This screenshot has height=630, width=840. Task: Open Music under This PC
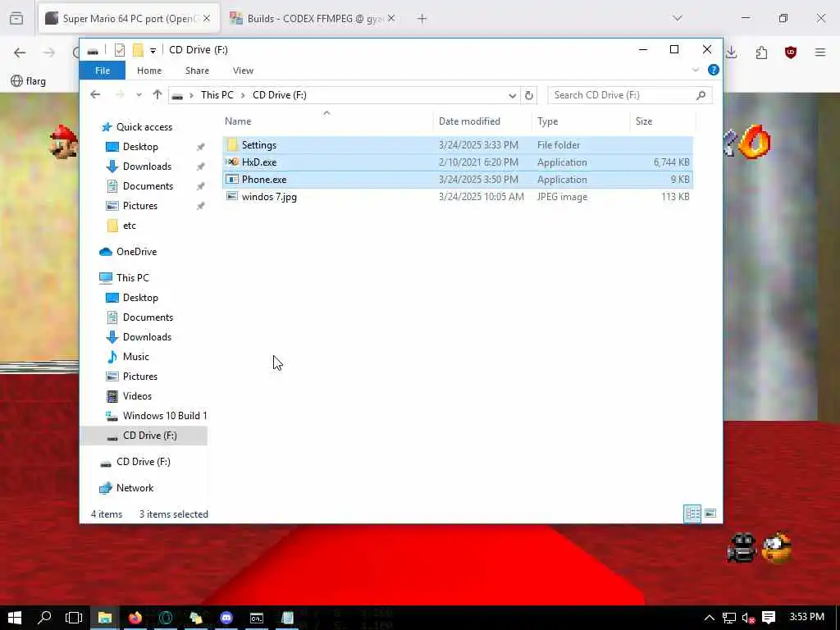click(135, 356)
